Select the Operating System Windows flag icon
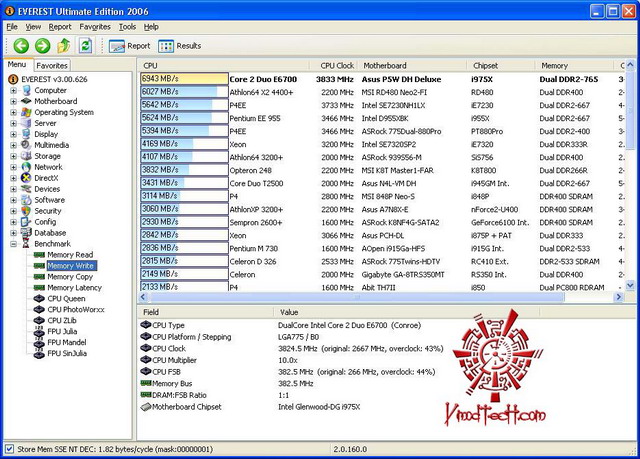 [26, 112]
